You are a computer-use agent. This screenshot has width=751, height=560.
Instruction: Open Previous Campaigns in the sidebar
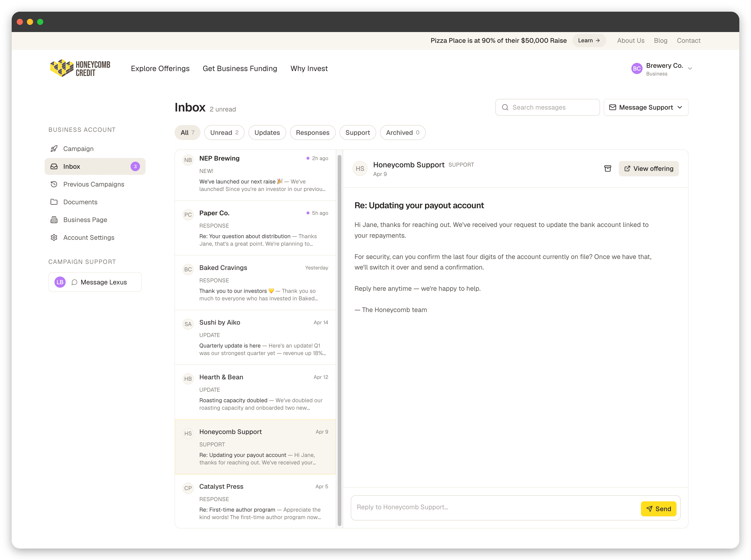coord(95,184)
